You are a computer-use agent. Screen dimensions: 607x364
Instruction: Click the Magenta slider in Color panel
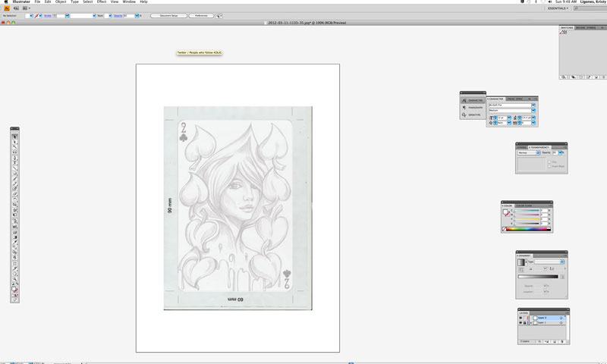pos(527,215)
